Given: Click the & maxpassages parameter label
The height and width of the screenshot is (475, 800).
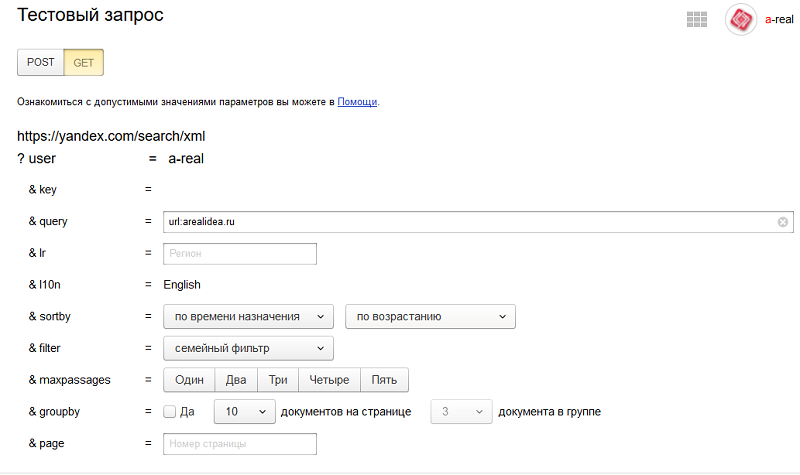Looking at the screenshot, I should 69,380.
